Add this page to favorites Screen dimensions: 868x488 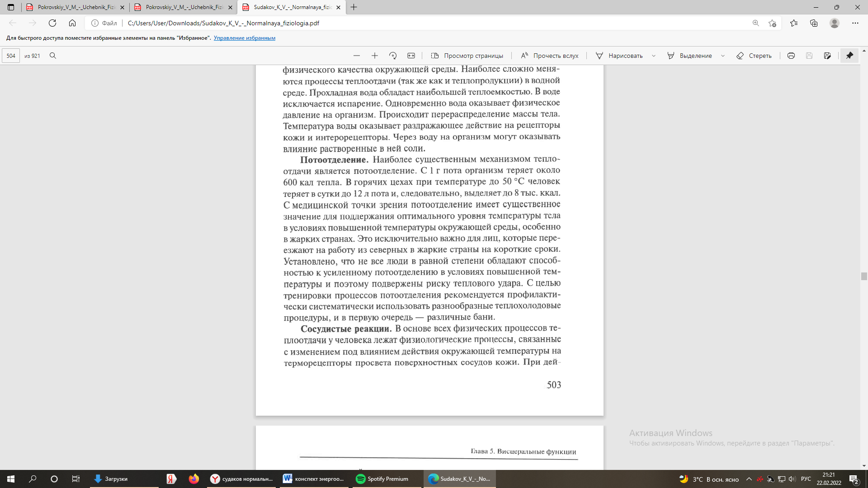pyautogui.click(x=772, y=23)
